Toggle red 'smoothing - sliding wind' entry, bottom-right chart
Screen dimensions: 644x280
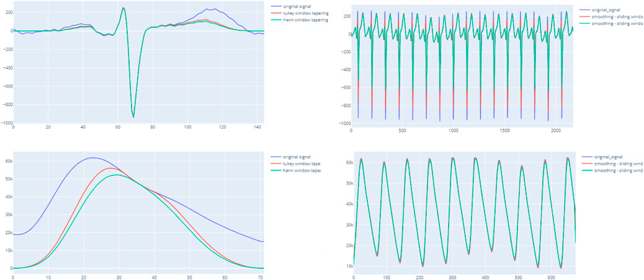pyautogui.click(x=612, y=164)
